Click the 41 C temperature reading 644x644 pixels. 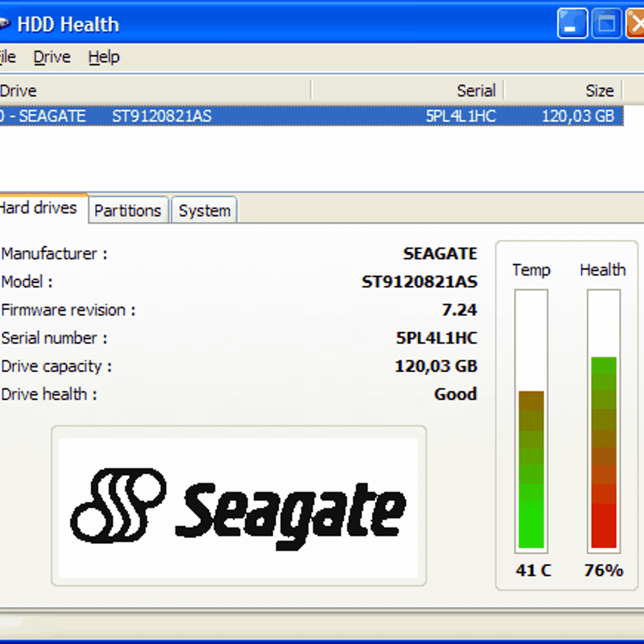pyautogui.click(x=533, y=570)
